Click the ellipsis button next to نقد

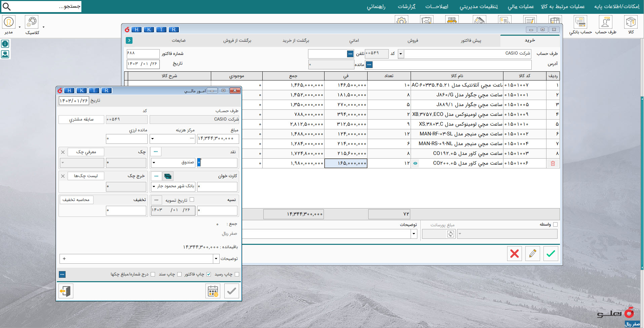[156, 152]
